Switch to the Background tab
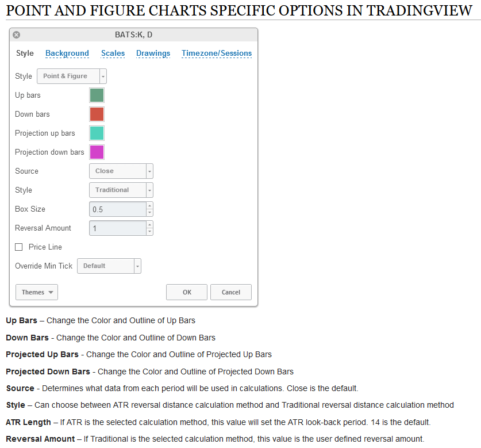 click(x=67, y=53)
